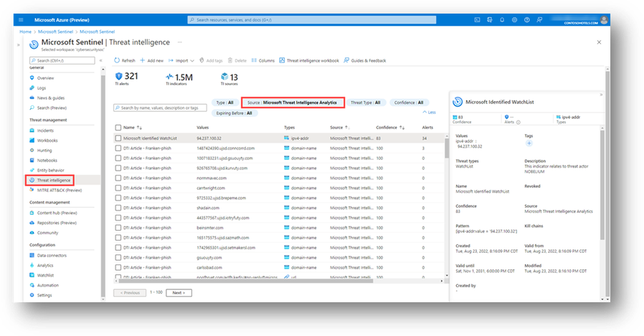Open Settings in sidebar
Screen dimensions: 644x336
(44, 295)
